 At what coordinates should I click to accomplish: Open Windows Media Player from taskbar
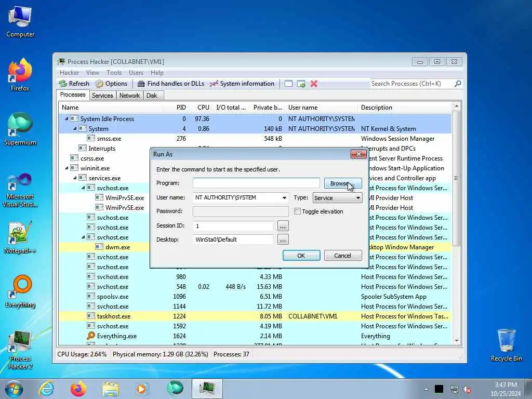pyautogui.click(x=141, y=389)
